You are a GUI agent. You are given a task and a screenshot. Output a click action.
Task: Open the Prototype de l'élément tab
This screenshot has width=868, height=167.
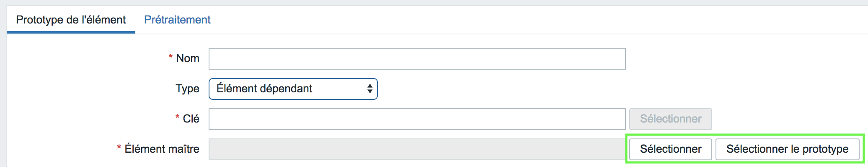point(71,20)
